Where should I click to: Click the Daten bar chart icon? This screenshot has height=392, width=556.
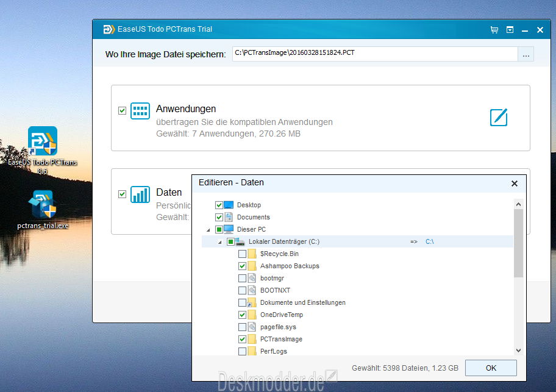140,194
